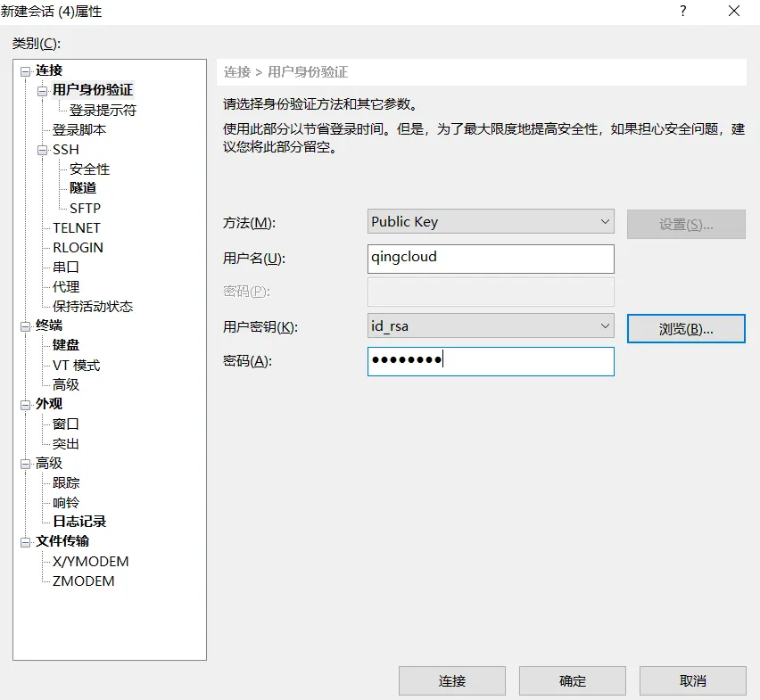
Task: Select 日志记录 tree item
Action: coord(79,522)
